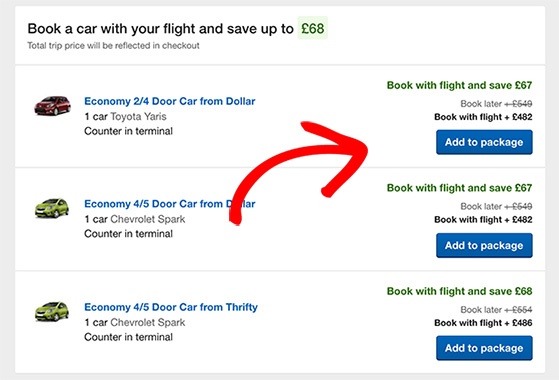Click the green Chevrolet Spark image from Thrifty
The width and height of the screenshot is (559, 380).
[52, 311]
